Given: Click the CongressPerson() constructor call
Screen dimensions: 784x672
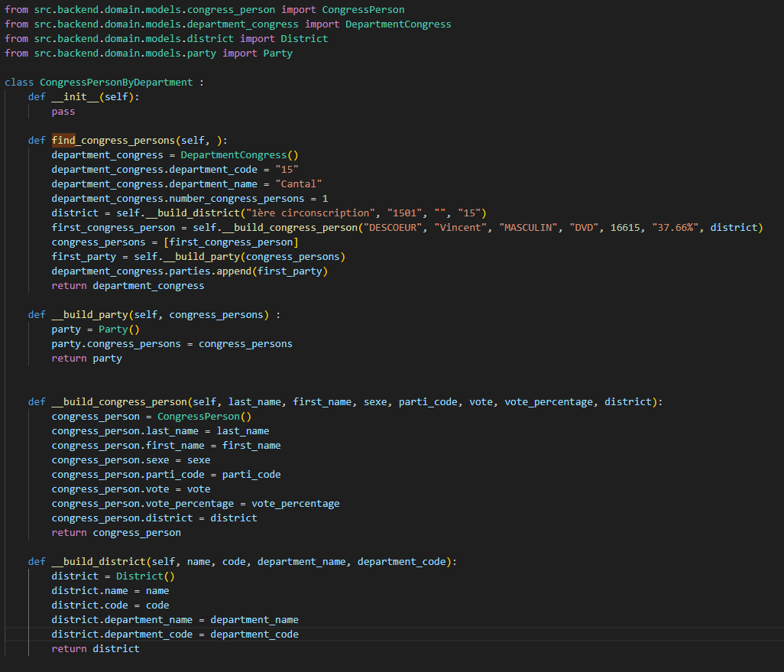Looking at the screenshot, I should 204,417.
